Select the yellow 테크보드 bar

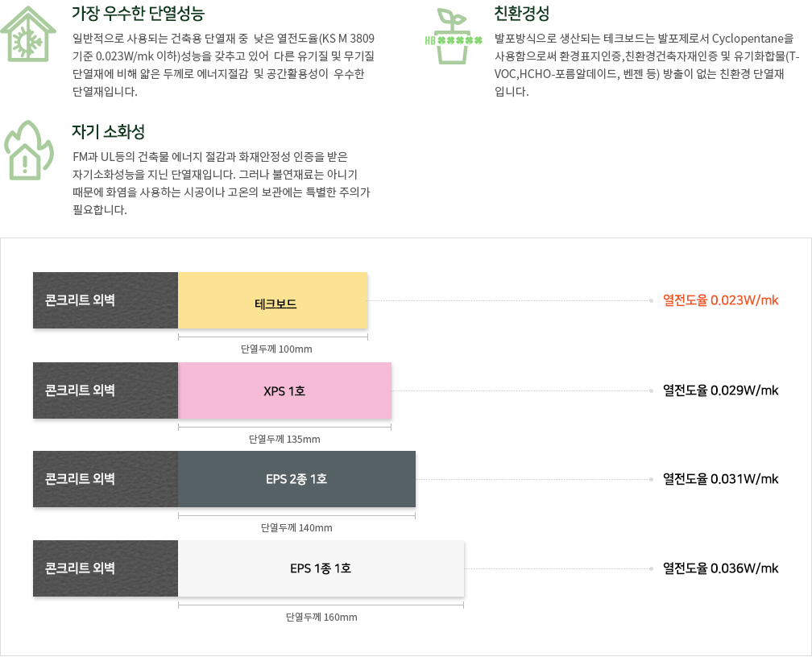coord(273,300)
